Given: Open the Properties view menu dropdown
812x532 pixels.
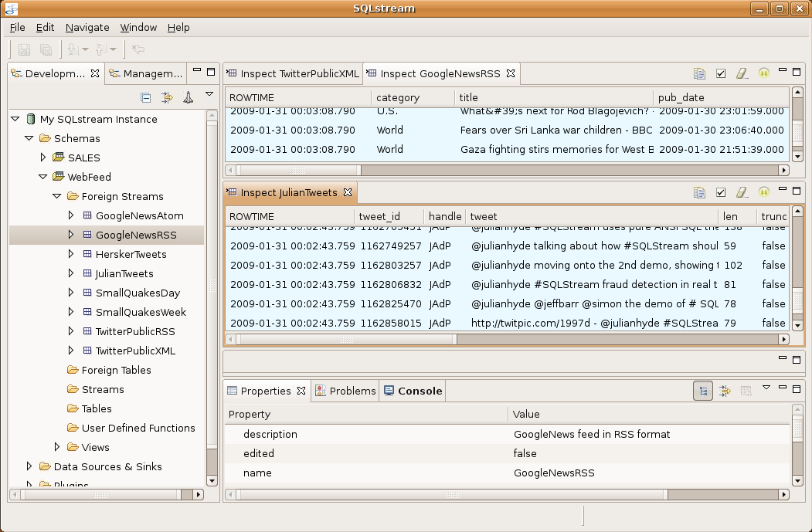Looking at the screenshot, I should (766, 388).
